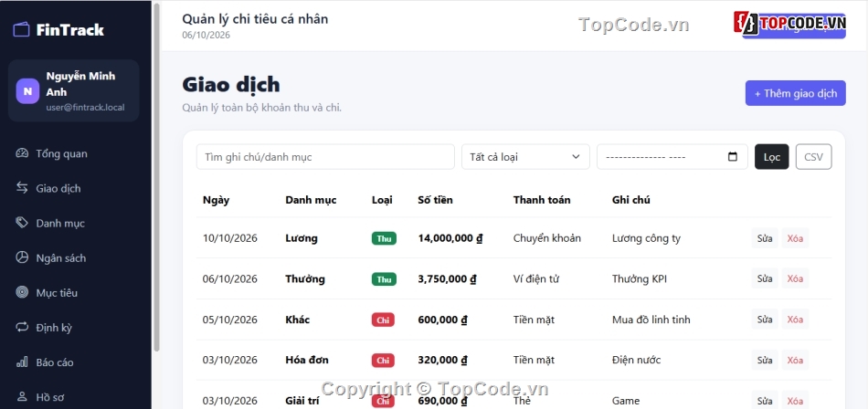Click the user@fintrack.local email text
868x409 pixels.
point(85,108)
